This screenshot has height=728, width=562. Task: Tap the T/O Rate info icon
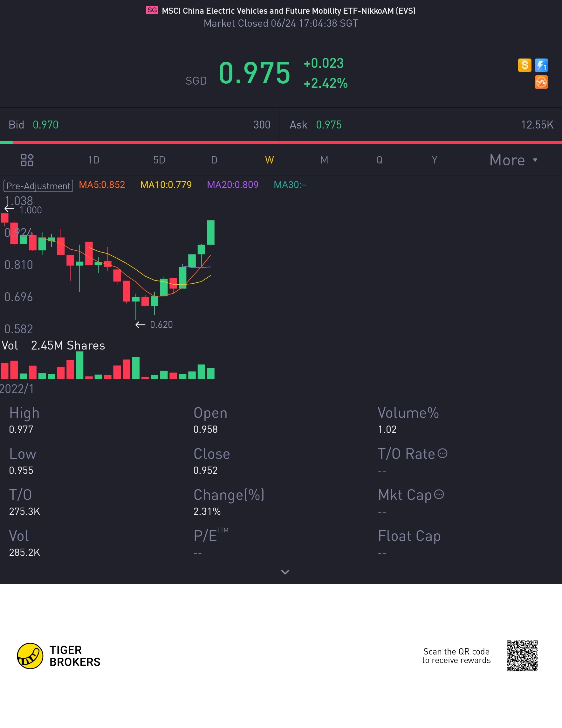click(x=442, y=453)
